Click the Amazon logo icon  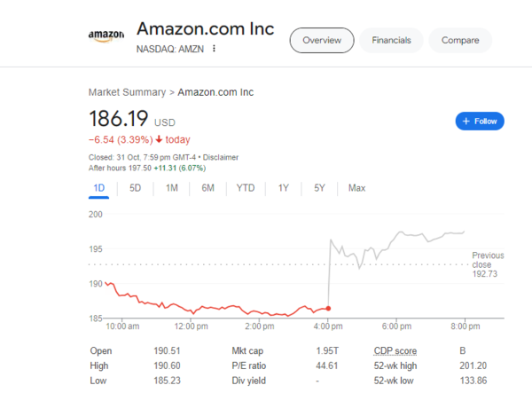[106, 36]
